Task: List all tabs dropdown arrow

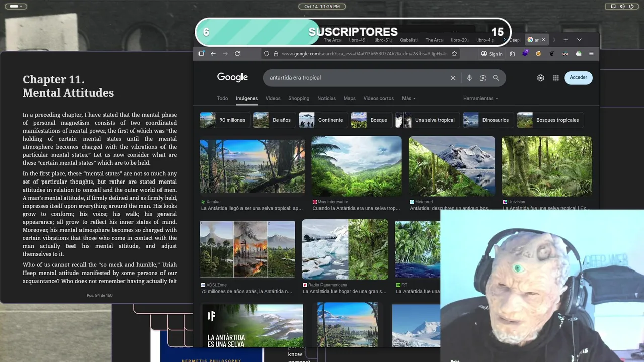Action: click(x=579, y=40)
